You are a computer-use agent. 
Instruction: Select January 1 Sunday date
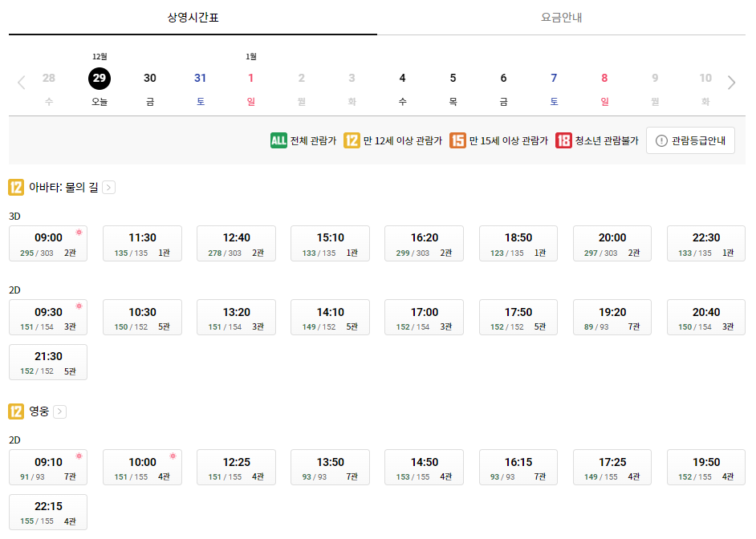point(250,78)
